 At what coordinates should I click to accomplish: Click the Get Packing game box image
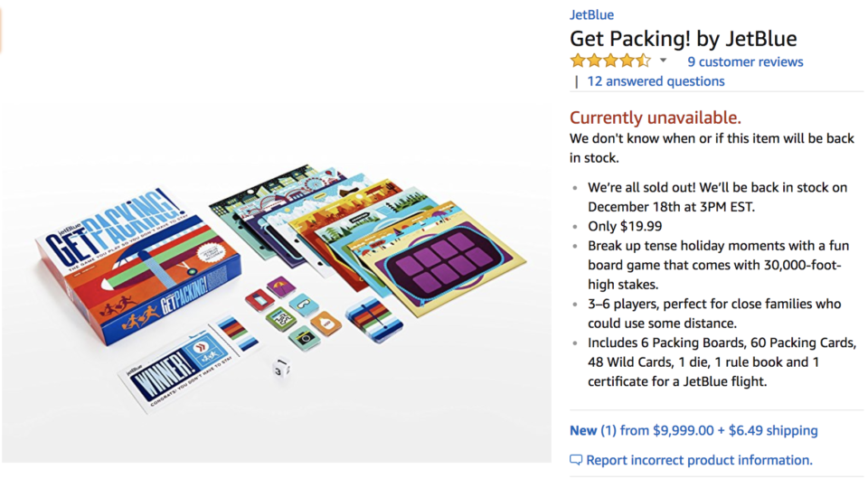click(138, 265)
